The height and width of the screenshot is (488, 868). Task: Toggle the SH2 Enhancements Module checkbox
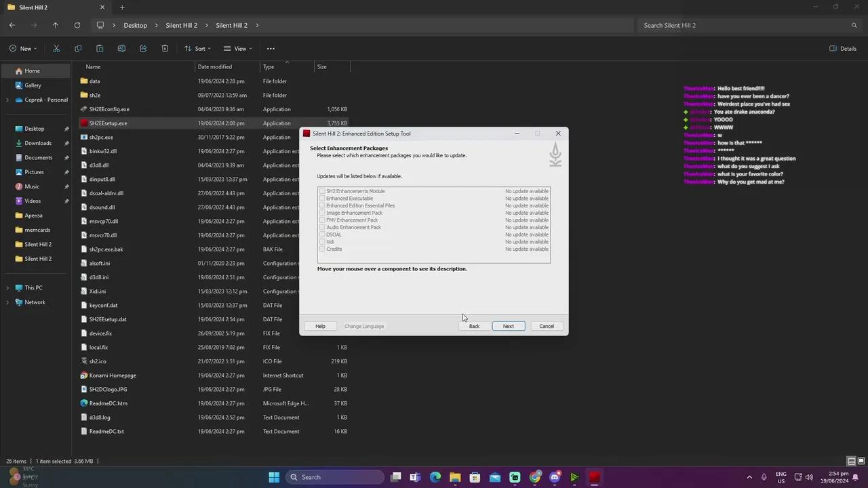[322, 191]
